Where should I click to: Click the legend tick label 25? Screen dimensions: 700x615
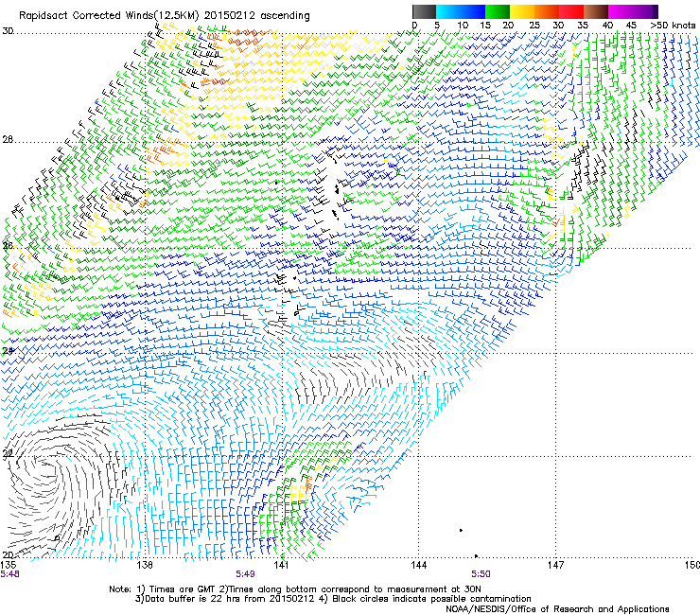tap(534, 26)
